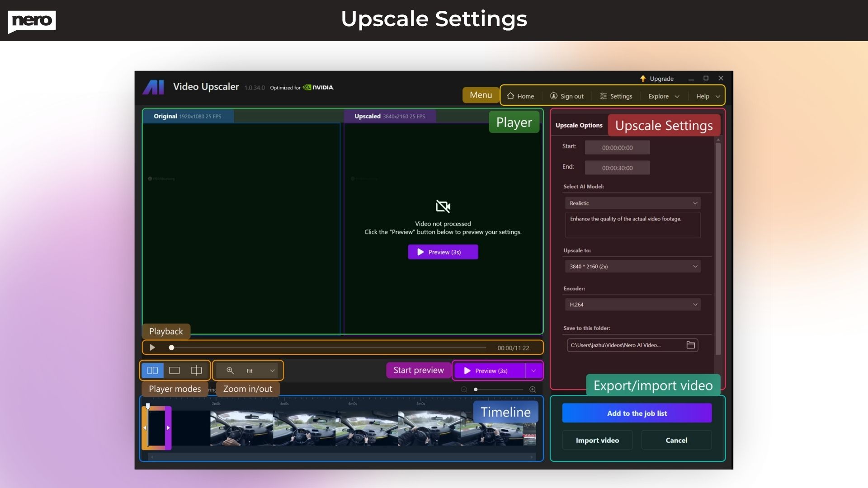Click the Start preview button
Screen dimensions: 868x488
tap(418, 370)
